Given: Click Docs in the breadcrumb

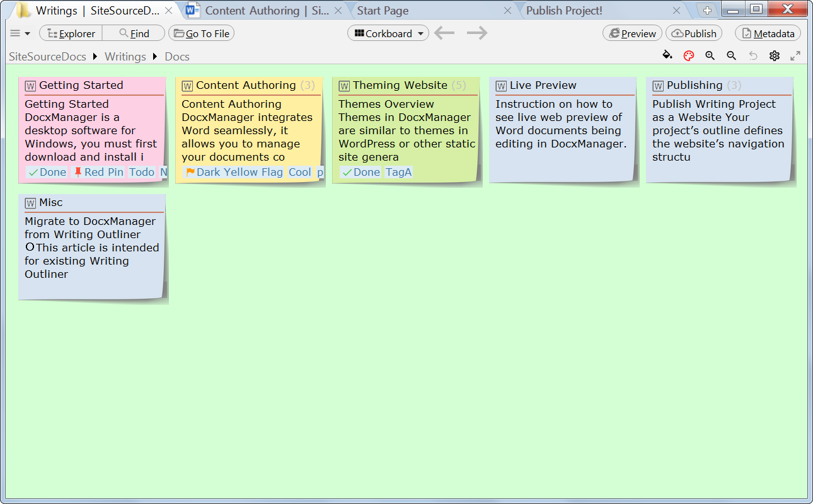Looking at the screenshot, I should tap(177, 57).
